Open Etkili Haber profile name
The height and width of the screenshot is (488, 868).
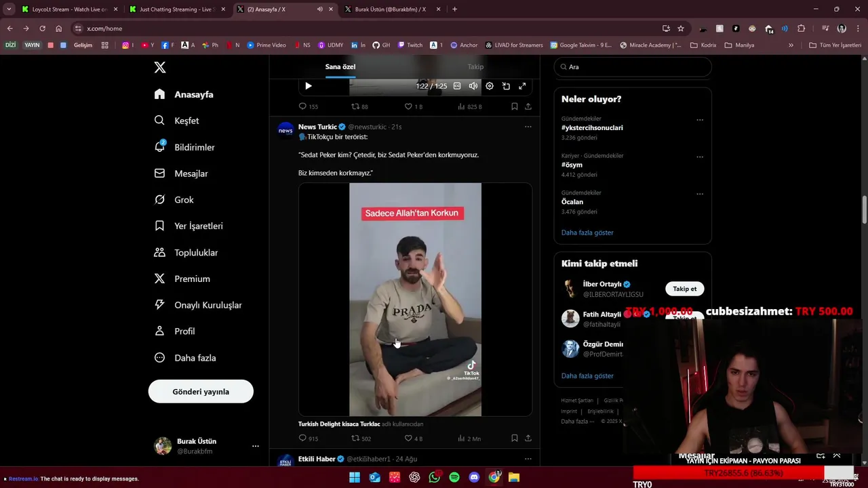pyautogui.click(x=317, y=459)
